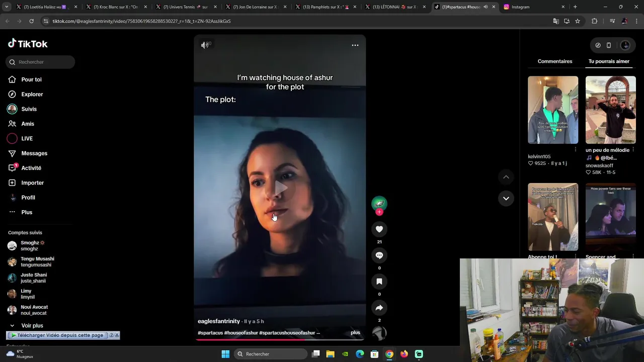644x362 pixels.
Task: Open Limy followed account
Action: [26, 294]
